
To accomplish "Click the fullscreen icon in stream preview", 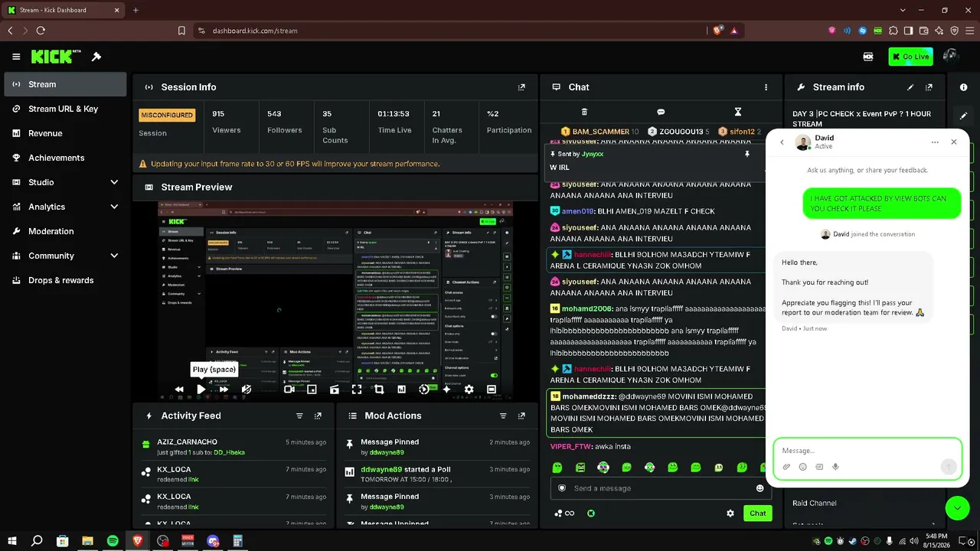I will tap(357, 390).
